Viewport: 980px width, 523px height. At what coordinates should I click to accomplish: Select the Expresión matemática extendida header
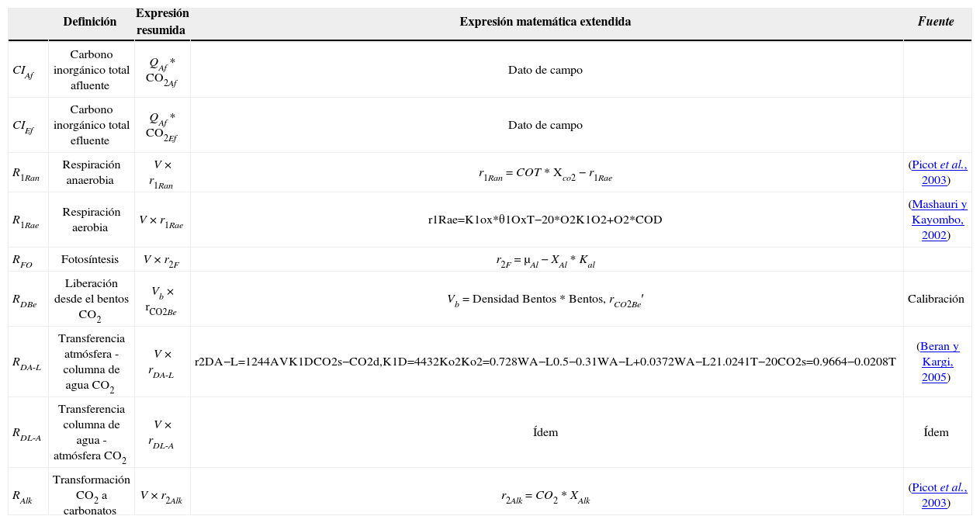(x=545, y=23)
